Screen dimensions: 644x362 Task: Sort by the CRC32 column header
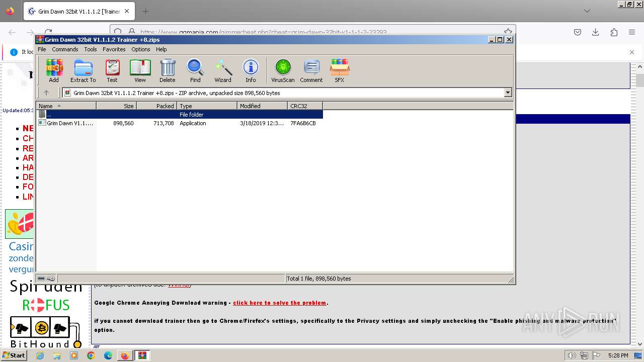[x=305, y=106]
